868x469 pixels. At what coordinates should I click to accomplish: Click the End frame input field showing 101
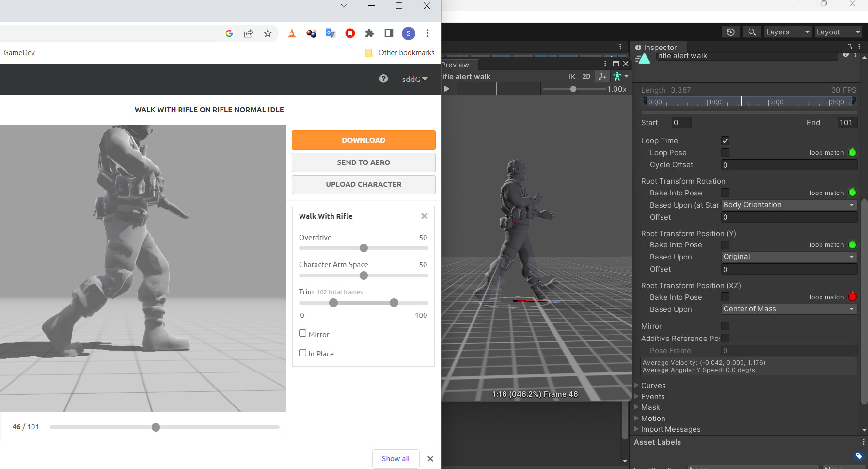[x=847, y=122]
